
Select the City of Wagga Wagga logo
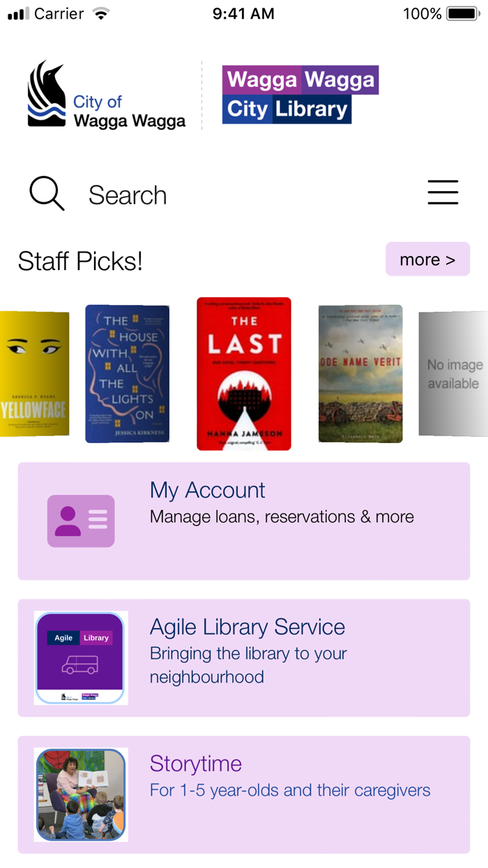pyautogui.click(x=107, y=95)
